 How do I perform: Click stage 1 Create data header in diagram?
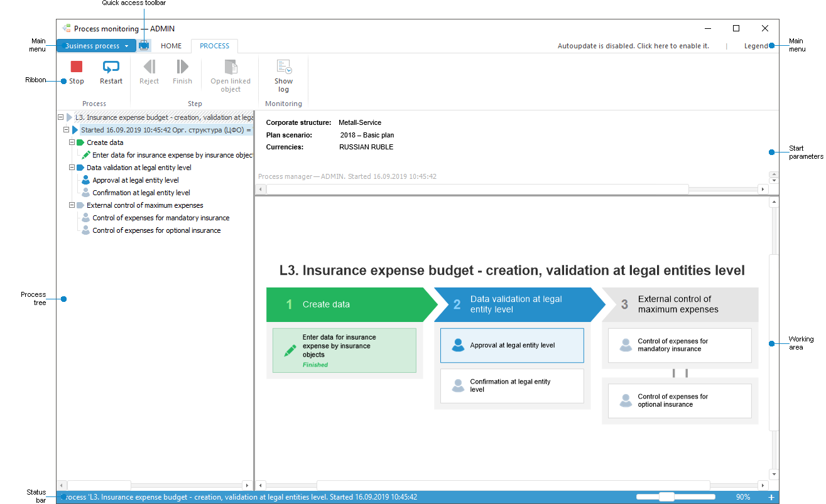[x=351, y=304]
